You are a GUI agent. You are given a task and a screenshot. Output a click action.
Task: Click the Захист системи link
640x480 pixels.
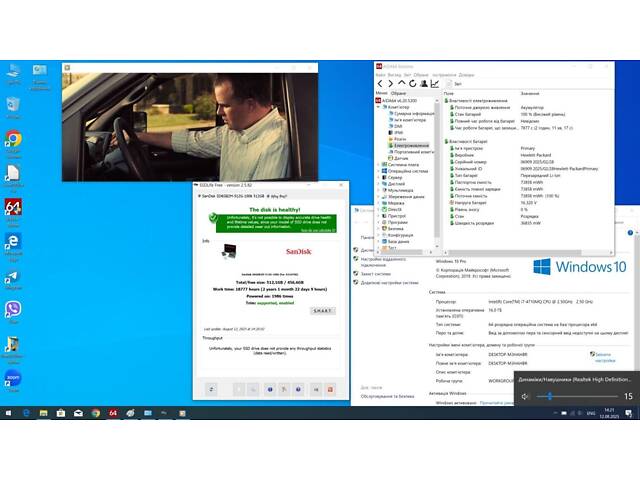tap(378, 273)
